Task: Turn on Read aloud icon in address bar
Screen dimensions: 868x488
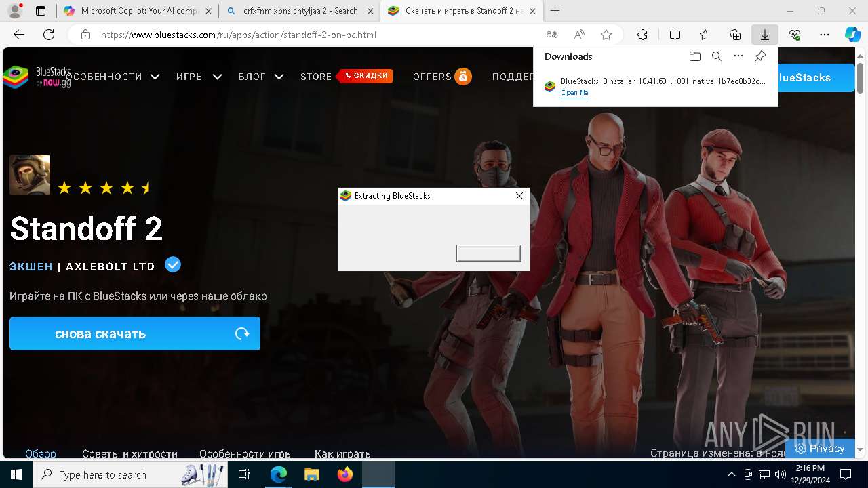Action: tap(579, 35)
